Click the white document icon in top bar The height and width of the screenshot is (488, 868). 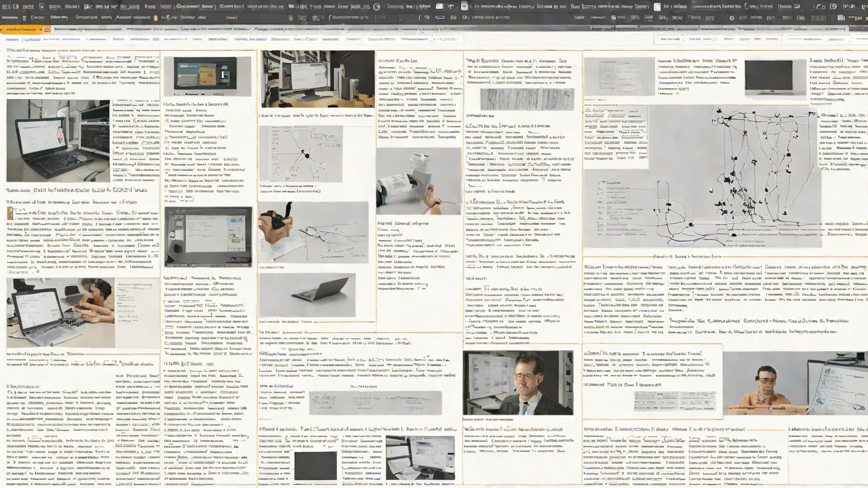point(656,7)
